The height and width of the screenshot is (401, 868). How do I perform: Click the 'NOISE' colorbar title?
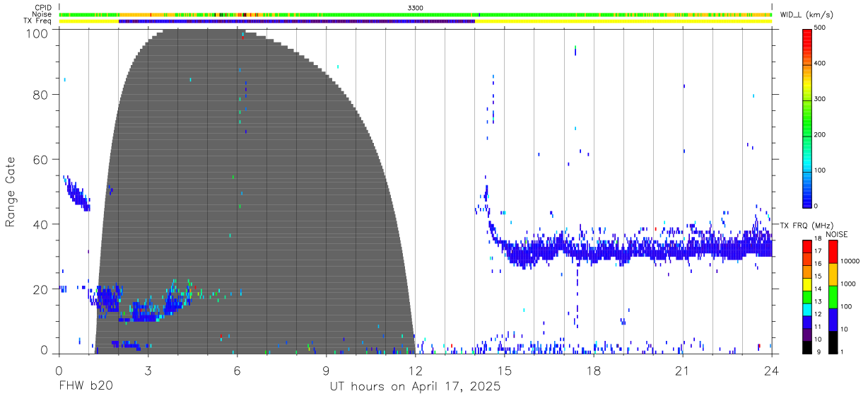(837, 234)
